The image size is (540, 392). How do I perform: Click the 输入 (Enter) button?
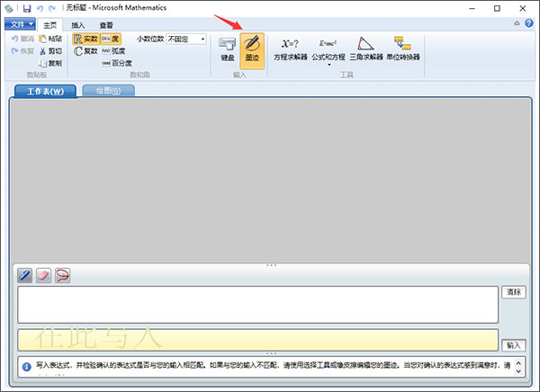coord(514,345)
